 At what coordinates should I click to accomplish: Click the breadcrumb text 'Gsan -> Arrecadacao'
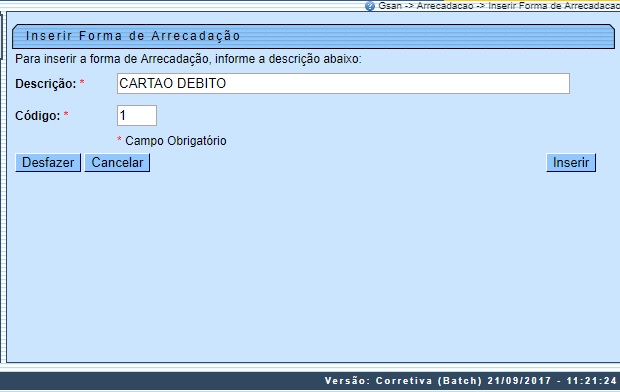(x=426, y=6)
